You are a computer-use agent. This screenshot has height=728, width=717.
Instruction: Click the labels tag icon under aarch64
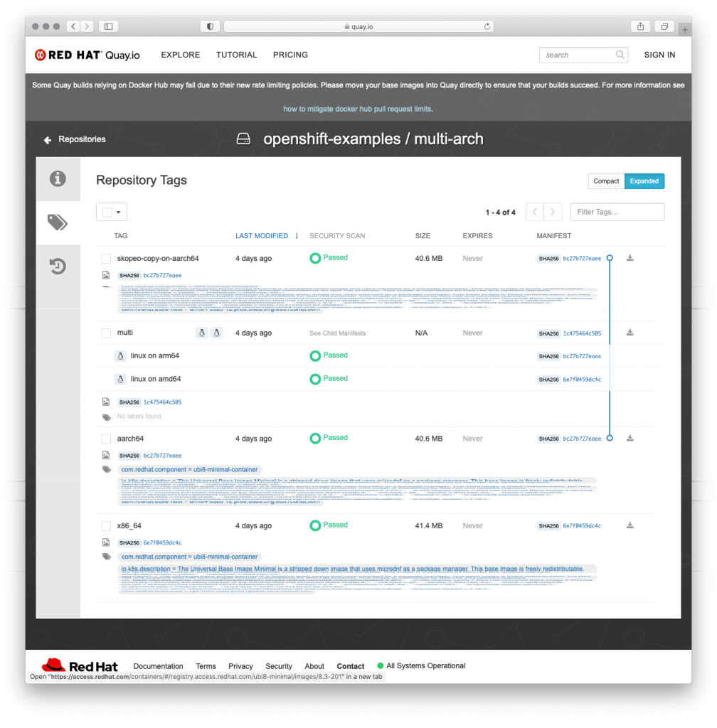pyautogui.click(x=107, y=469)
